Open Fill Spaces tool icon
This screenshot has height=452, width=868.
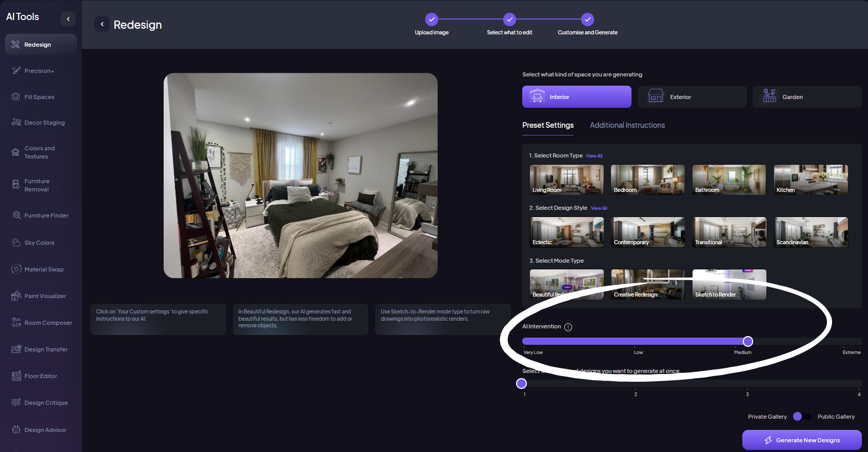pos(16,97)
